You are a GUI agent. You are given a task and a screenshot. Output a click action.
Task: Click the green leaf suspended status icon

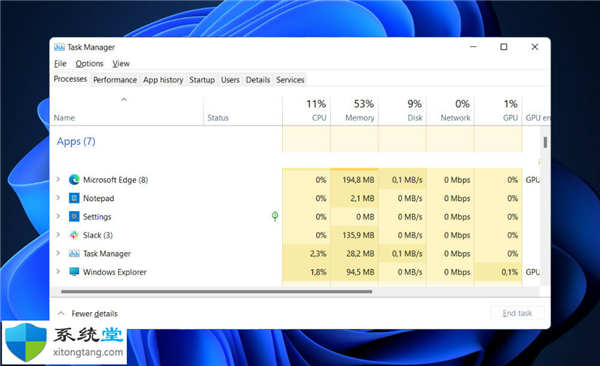point(275,216)
